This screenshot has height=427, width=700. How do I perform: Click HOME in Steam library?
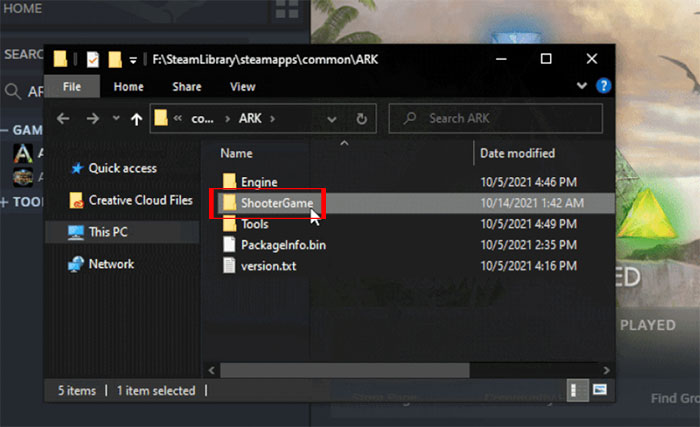22,8
